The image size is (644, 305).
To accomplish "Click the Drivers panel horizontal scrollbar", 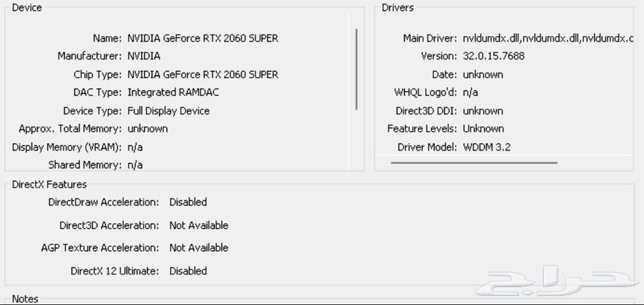I will click(x=474, y=163).
